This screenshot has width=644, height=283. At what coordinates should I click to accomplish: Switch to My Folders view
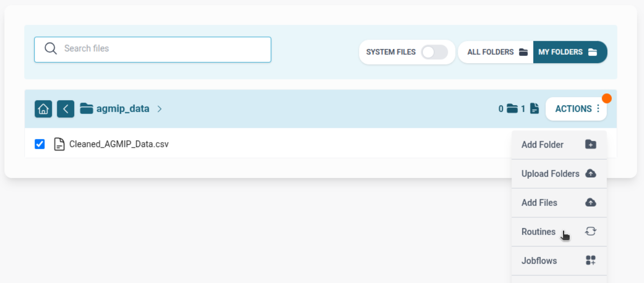tap(570, 52)
